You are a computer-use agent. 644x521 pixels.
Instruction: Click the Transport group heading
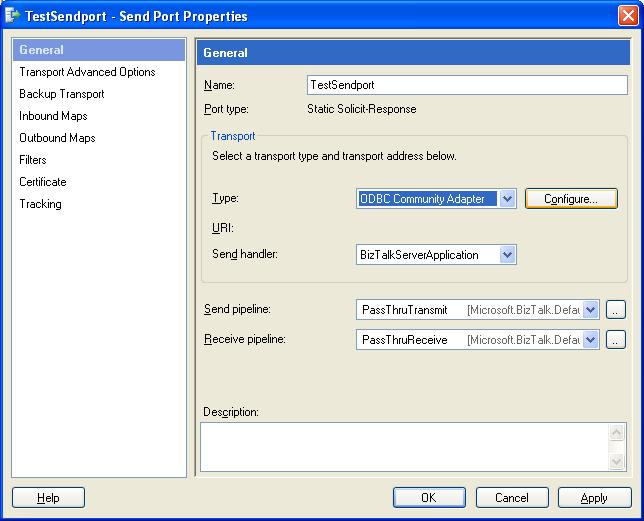click(233, 136)
